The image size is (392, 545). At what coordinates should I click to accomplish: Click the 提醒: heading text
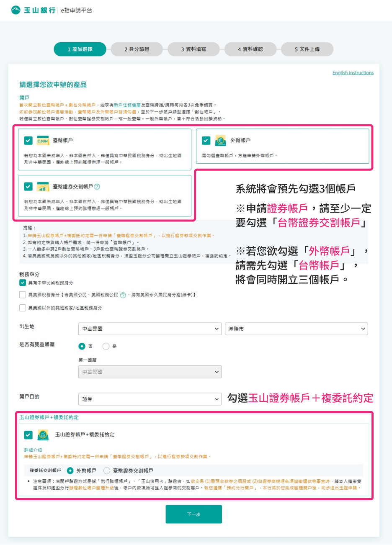[29, 228]
